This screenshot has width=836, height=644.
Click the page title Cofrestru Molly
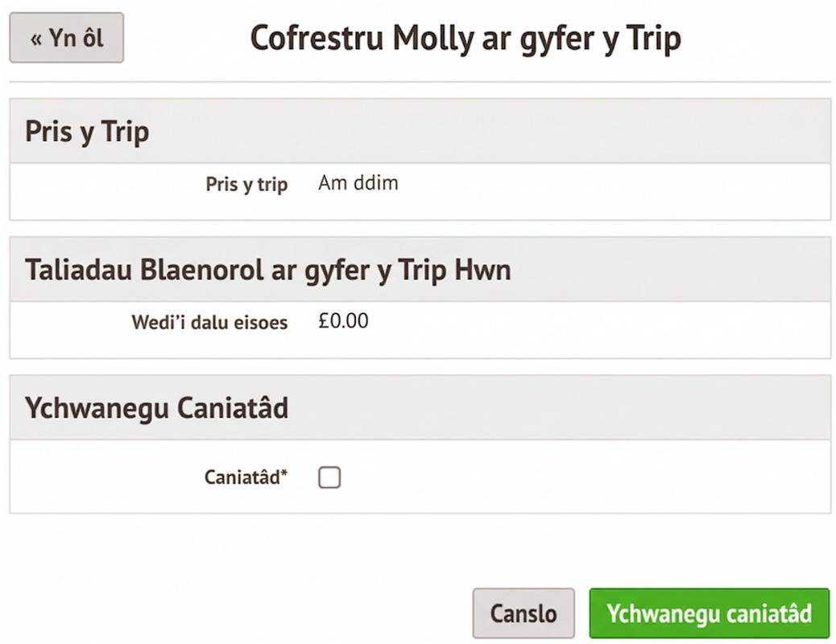click(x=465, y=39)
